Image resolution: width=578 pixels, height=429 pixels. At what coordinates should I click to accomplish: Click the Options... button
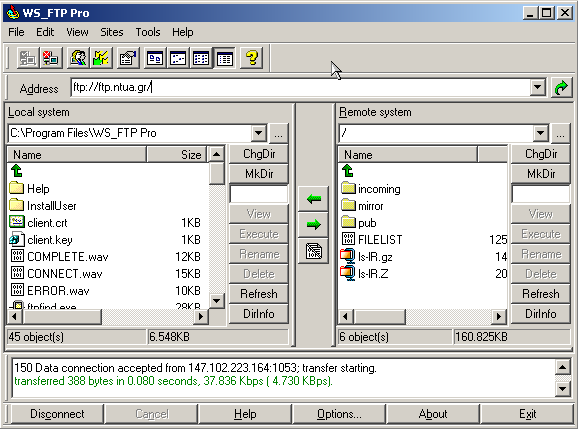[x=339, y=414]
